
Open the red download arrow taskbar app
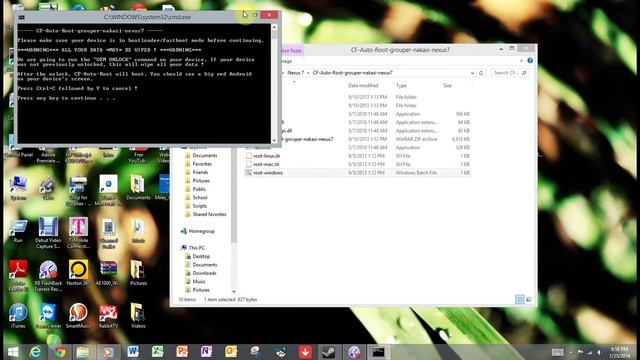305,352
